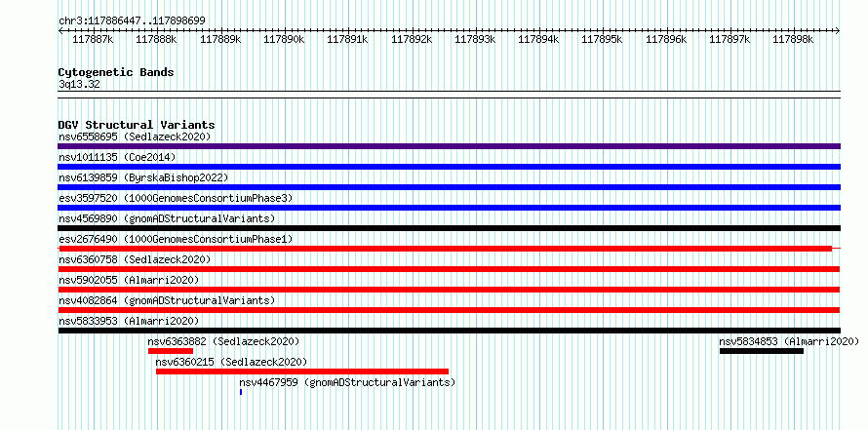Image resolution: width=868 pixels, height=430 pixels.
Task: Click the Cytogenetic Bands track title
Action: tap(116, 72)
